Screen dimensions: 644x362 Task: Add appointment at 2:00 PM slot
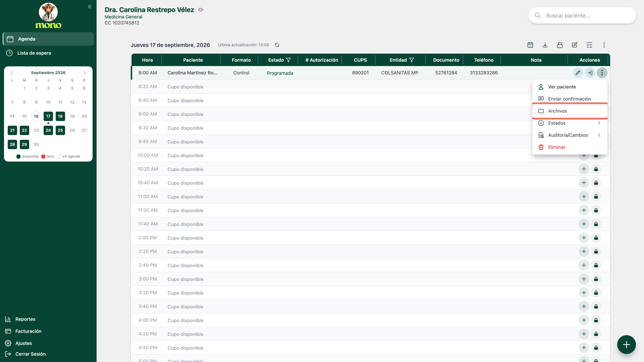click(x=584, y=238)
